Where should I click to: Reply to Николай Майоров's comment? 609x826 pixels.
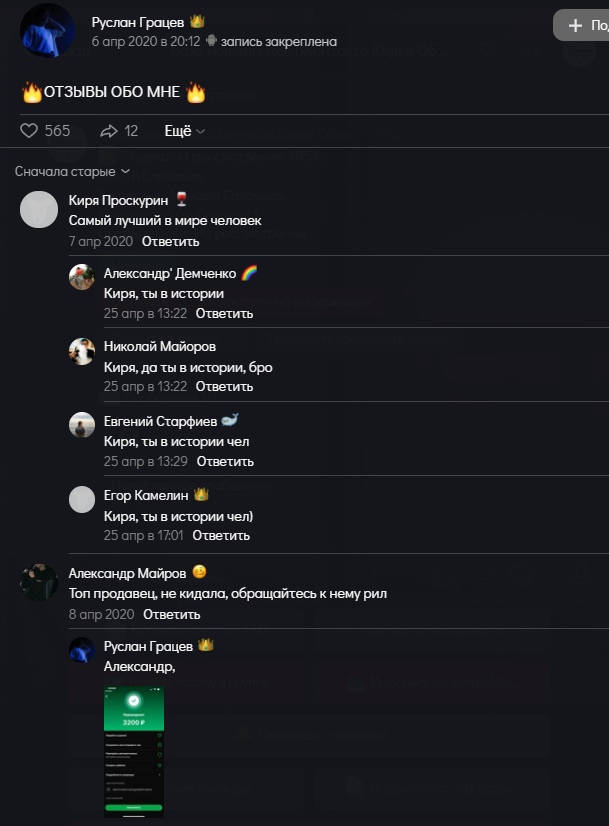tap(224, 387)
